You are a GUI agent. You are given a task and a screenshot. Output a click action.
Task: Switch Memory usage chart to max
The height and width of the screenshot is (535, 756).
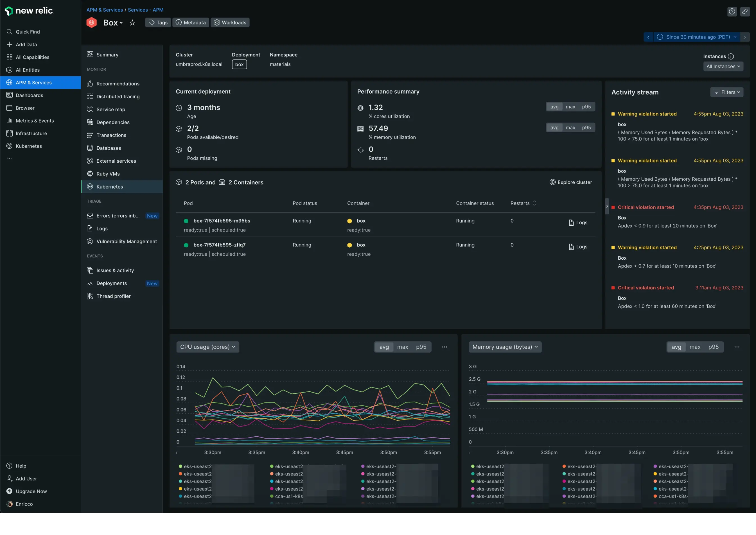tap(695, 347)
